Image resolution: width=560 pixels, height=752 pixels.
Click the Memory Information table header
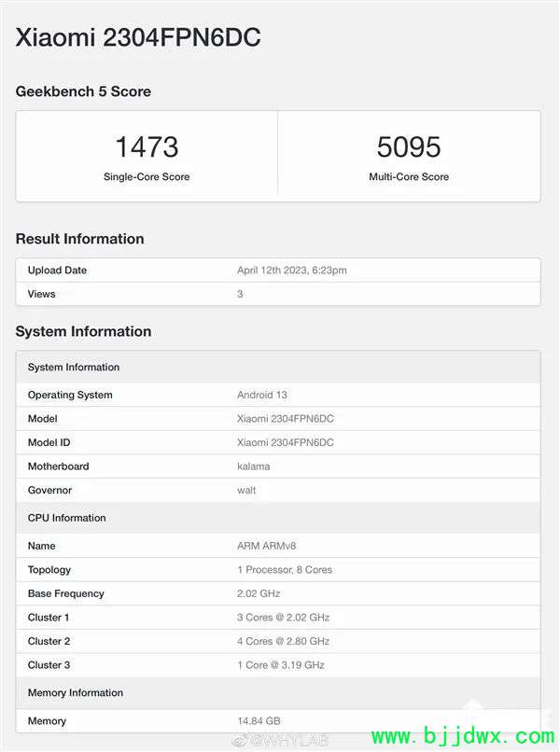pyautogui.click(x=278, y=693)
